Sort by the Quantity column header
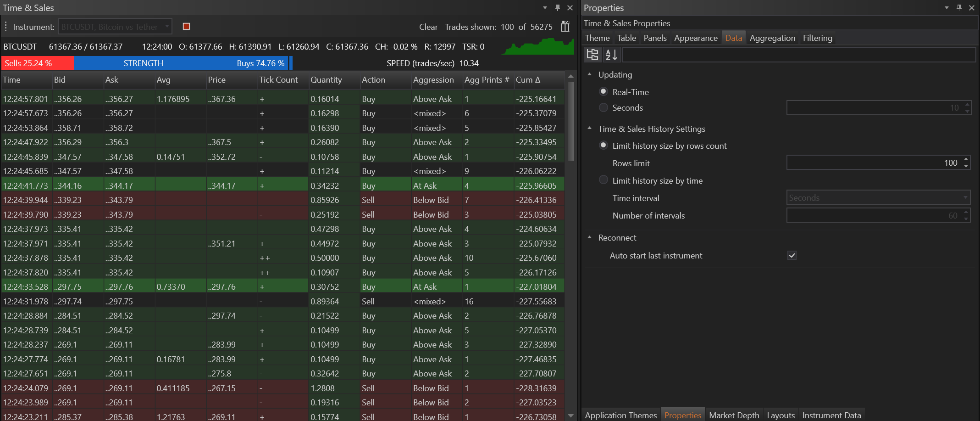The image size is (980, 421). click(x=326, y=80)
